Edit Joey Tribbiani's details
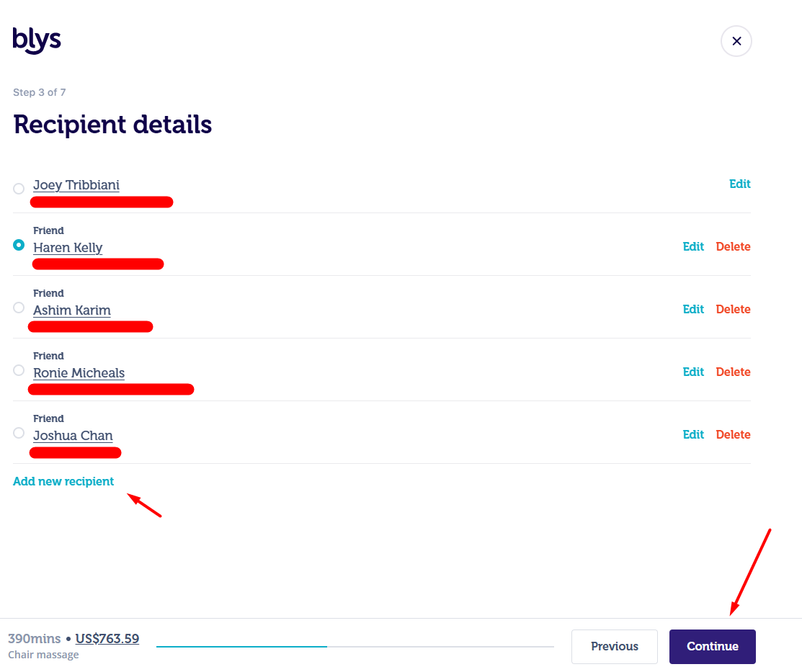The width and height of the screenshot is (802, 672). pos(739,184)
